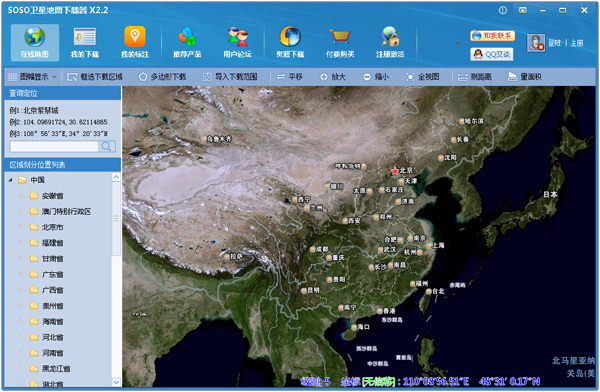Expand the 广西省 node arrow
600x392 pixels.
21,290
